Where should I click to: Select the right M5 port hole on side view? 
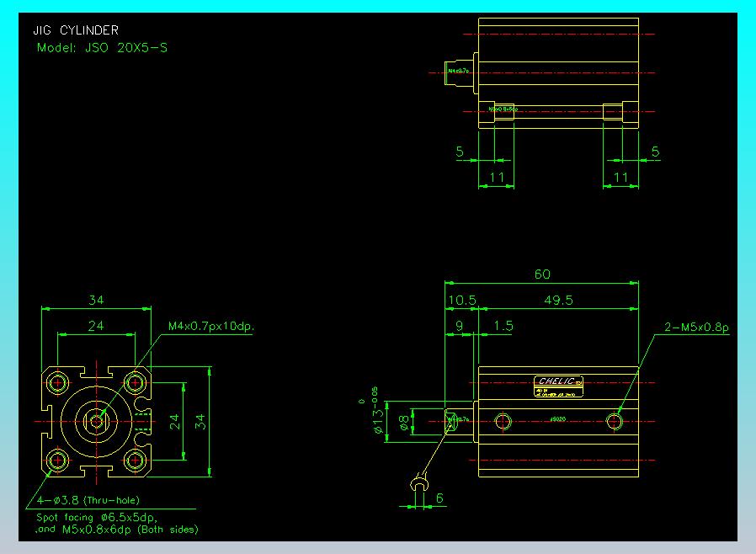point(616,420)
